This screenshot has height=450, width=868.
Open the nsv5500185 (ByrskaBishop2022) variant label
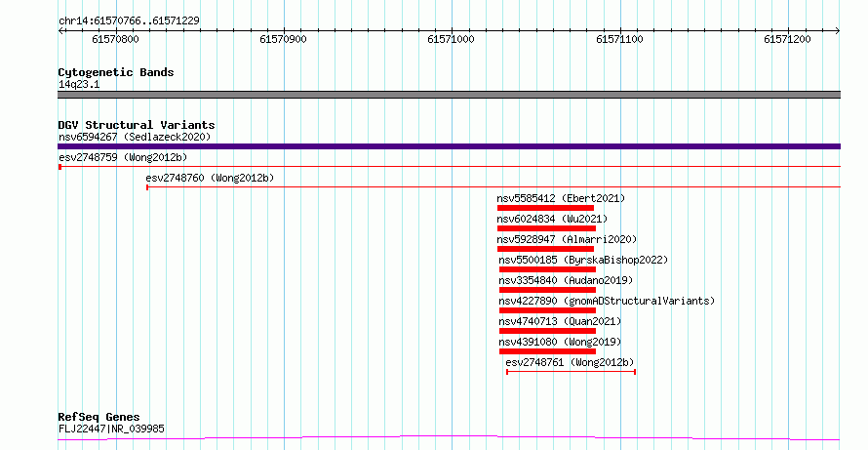pyautogui.click(x=583, y=260)
